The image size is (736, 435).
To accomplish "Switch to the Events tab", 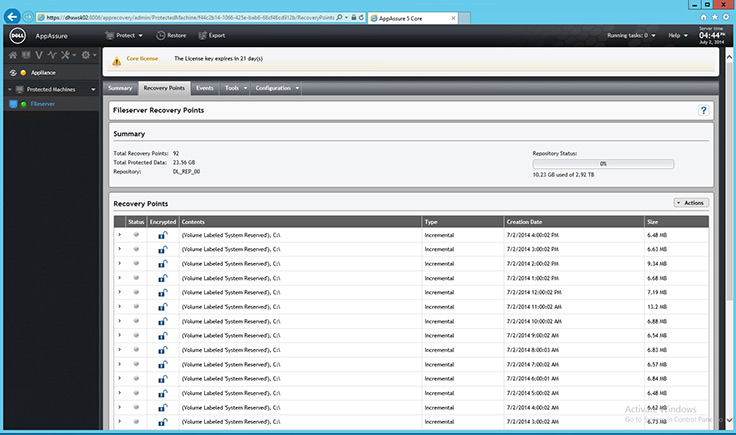I will tap(205, 88).
